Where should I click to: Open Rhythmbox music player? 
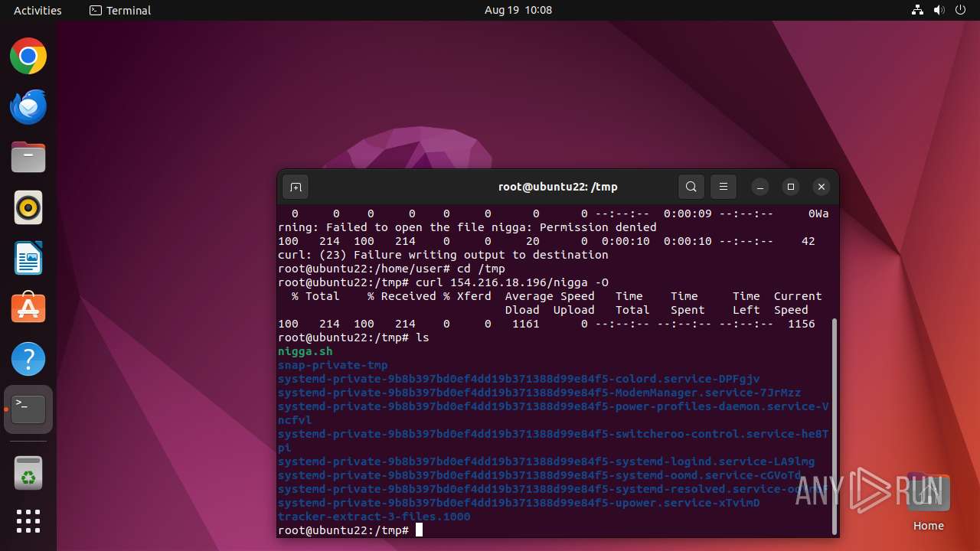[28, 208]
